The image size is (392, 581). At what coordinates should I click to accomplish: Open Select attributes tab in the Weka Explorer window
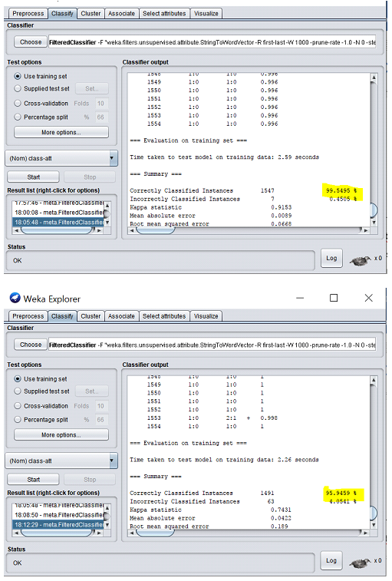tap(164, 316)
